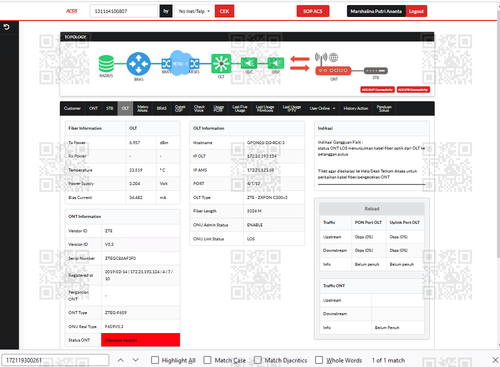This screenshot has width=500, height=367.
Task: Open the Last Five Usage tab
Action: [x=240, y=108]
